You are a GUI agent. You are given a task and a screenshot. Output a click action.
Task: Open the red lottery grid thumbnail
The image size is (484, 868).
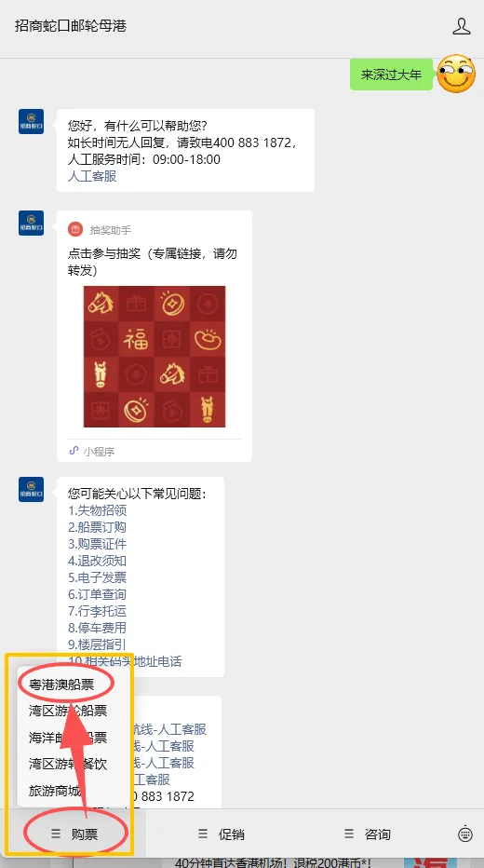(155, 357)
